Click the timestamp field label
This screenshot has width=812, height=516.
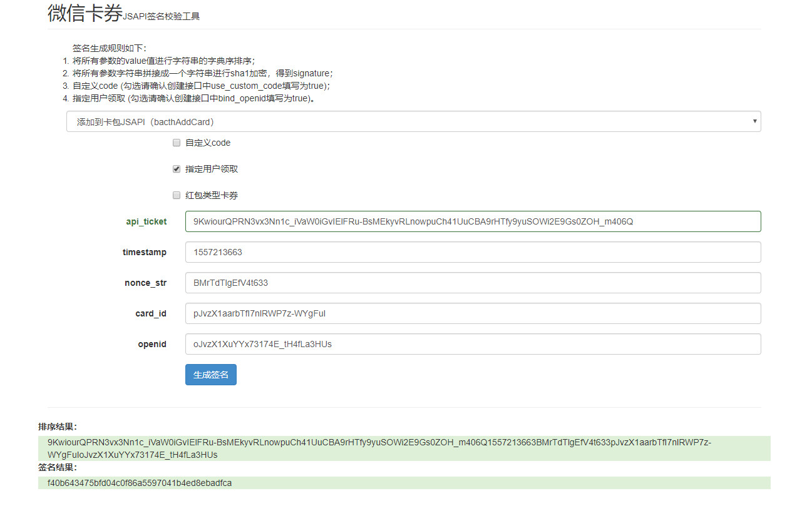(145, 252)
